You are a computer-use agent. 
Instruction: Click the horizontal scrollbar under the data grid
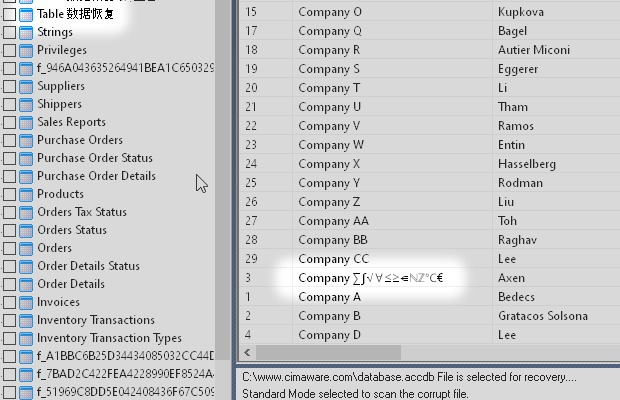pyautogui.click(x=330, y=352)
